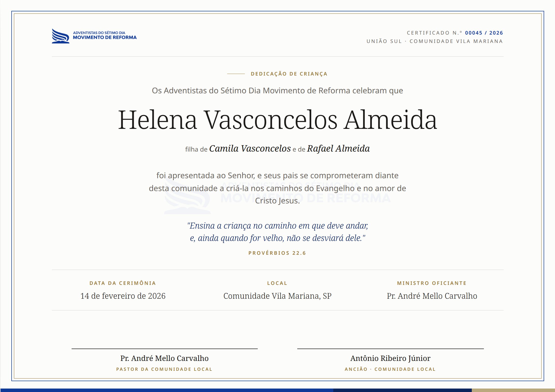The width and height of the screenshot is (555, 392).
Task: Select the certificate number 00045 / 2026
Action: (x=484, y=33)
